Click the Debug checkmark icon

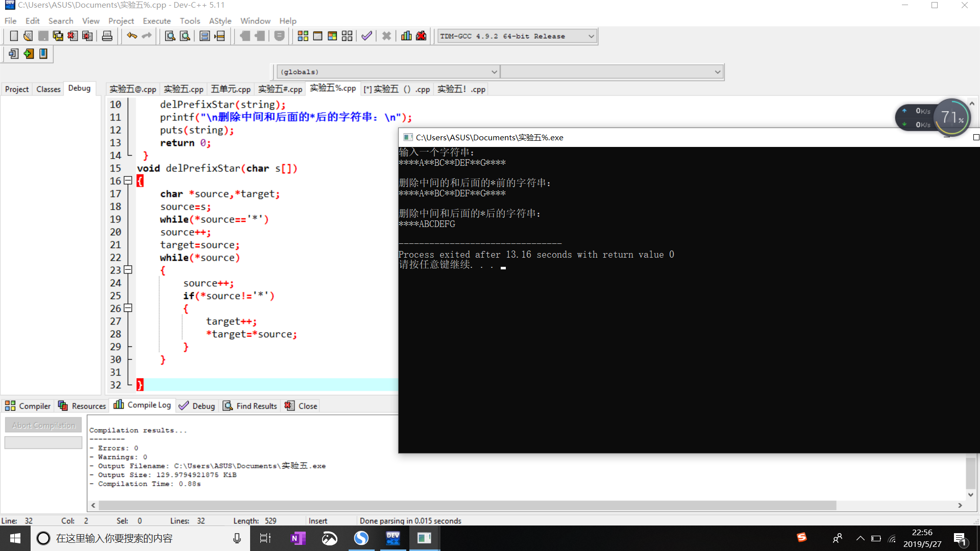point(366,36)
